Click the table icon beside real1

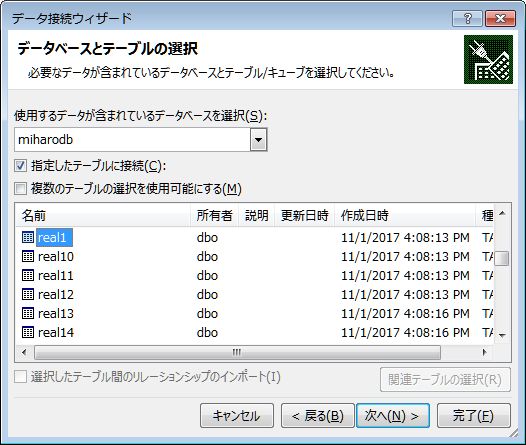(28, 237)
